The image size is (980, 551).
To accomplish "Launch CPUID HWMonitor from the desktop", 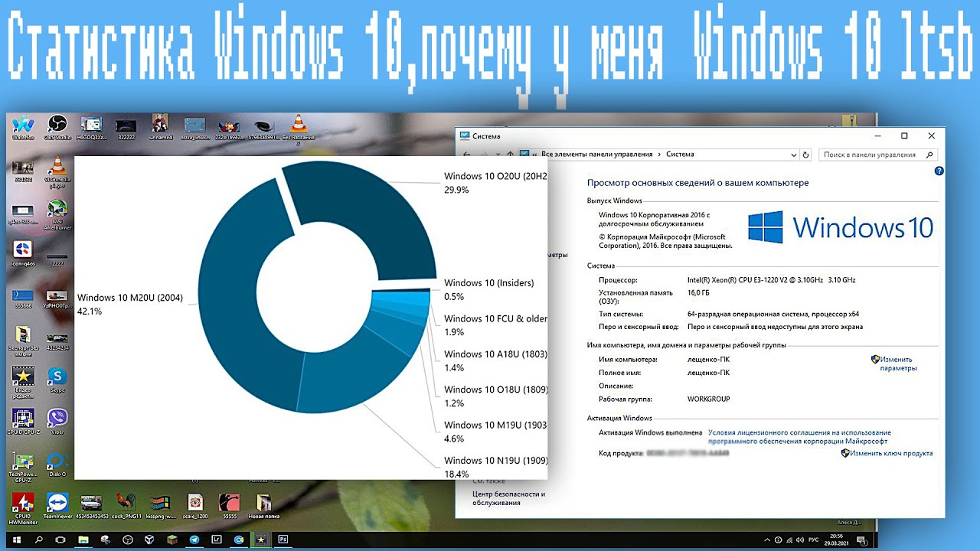I will (23, 509).
